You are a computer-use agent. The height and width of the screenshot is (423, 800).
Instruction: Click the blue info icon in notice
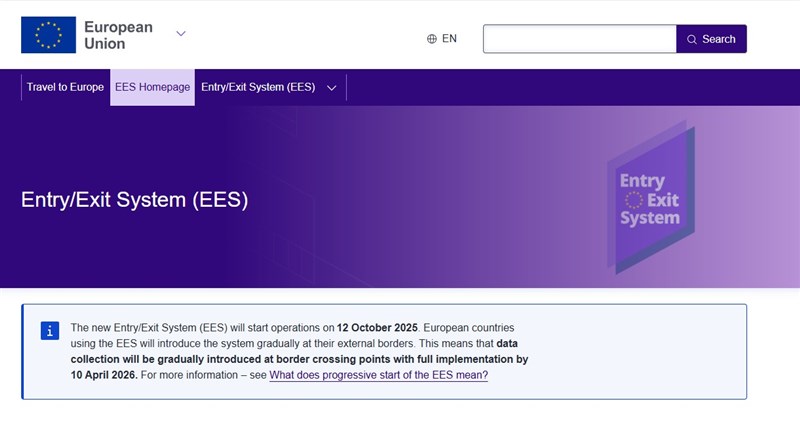50,331
